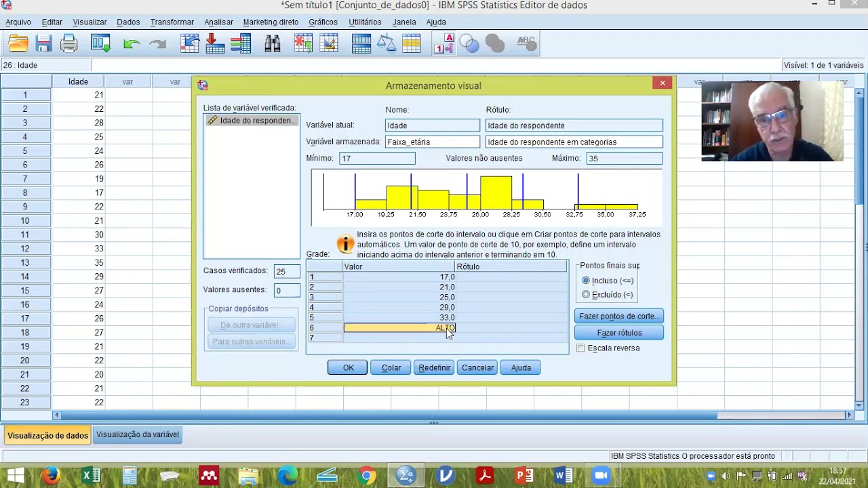The image size is (868, 488).
Task: Click the Print toolbar icon
Action: tap(69, 44)
